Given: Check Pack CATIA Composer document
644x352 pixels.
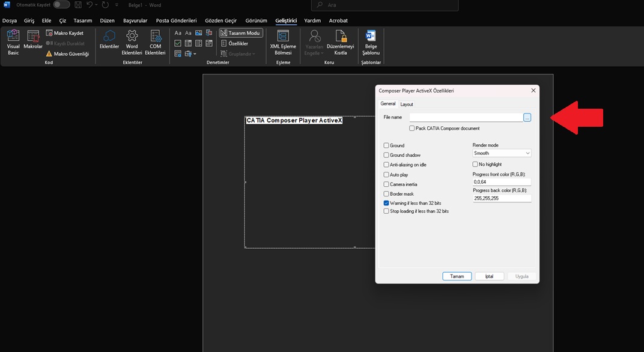Looking at the screenshot, I should [x=412, y=129].
